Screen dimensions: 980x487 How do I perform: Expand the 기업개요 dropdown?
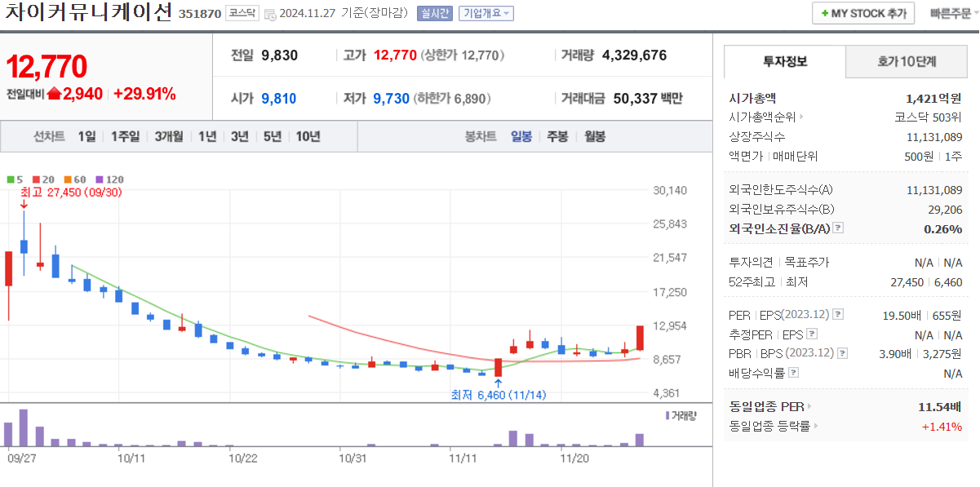pos(486,13)
